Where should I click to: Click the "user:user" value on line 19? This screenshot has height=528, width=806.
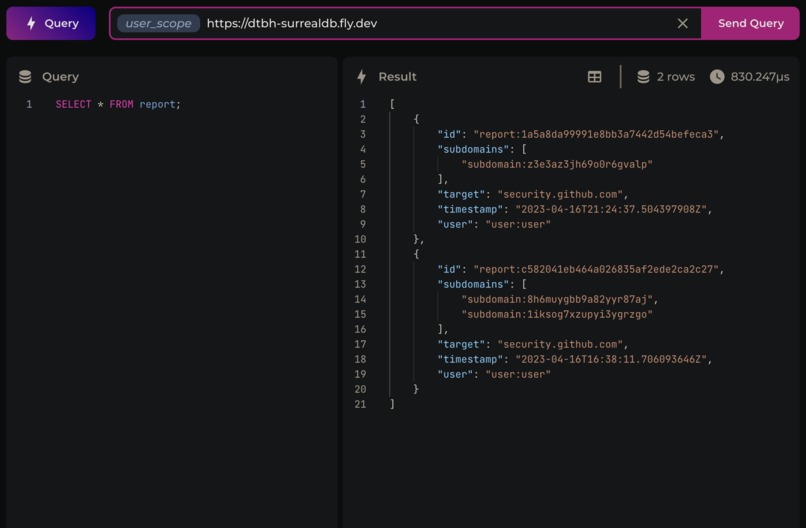[x=518, y=374]
